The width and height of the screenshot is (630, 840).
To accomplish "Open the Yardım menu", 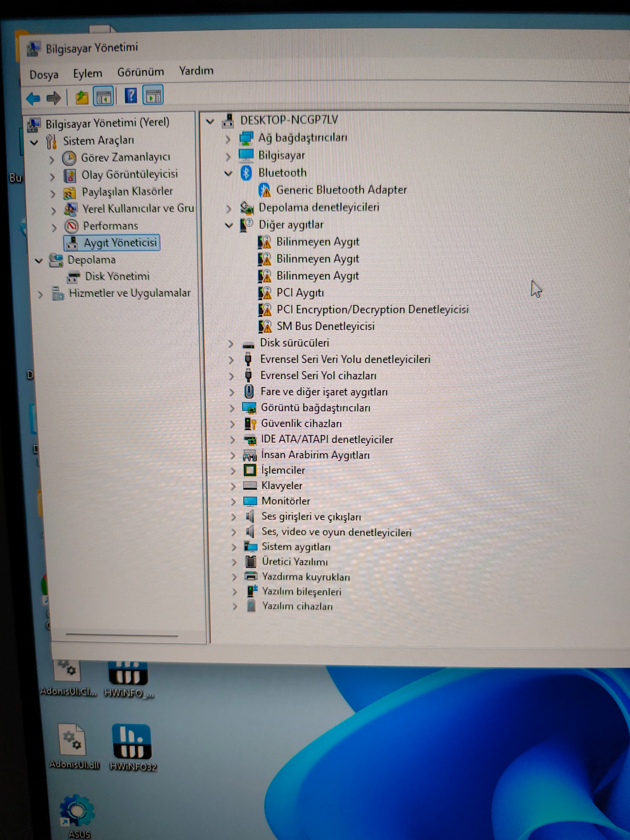I will point(196,71).
